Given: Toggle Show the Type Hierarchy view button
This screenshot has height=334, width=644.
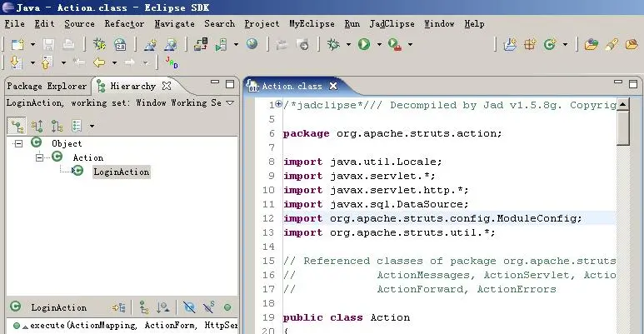Looking at the screenshot, I should coord(17,126).
